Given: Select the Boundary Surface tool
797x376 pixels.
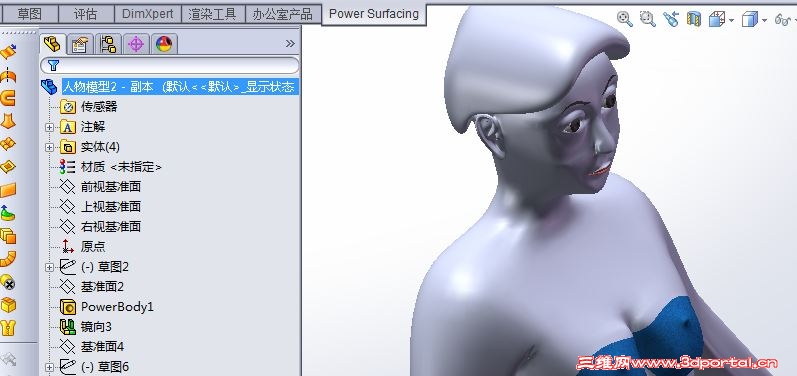Looking at the screenshot, I should 8,144.
